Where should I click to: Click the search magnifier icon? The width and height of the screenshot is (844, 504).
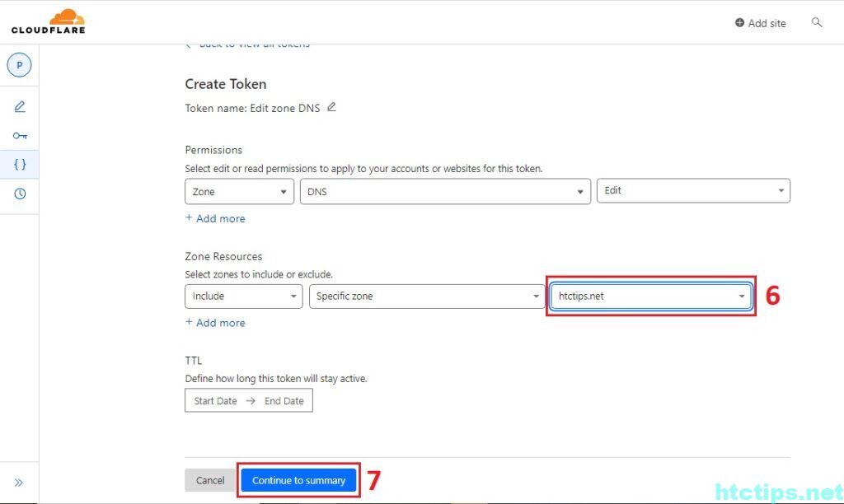tap(817, 22)
